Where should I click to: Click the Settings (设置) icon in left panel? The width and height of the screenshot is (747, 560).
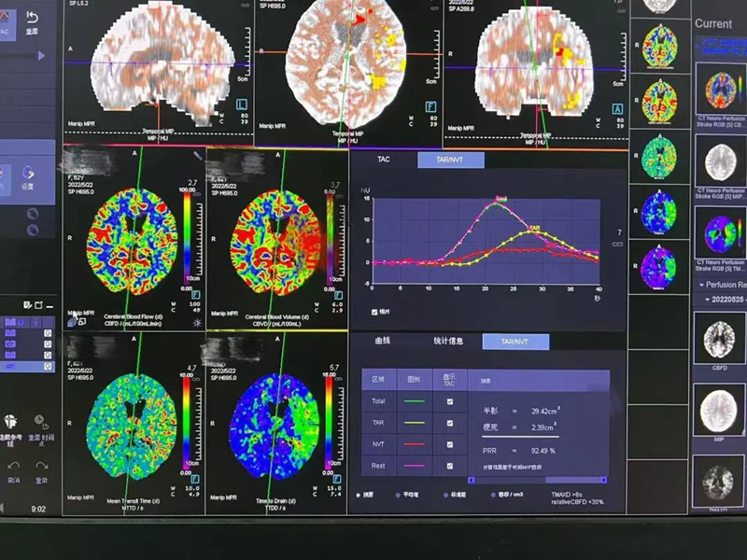tap(28, 174)
